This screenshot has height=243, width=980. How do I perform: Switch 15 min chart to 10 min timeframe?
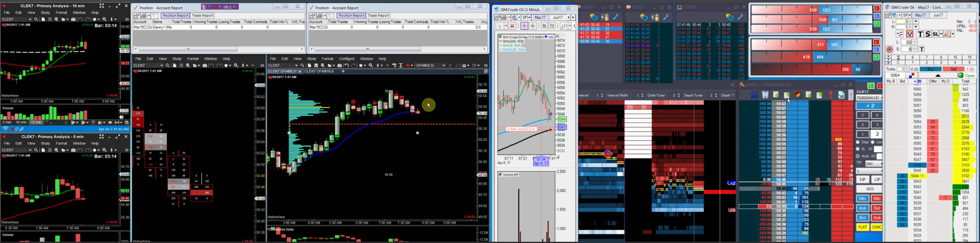click(x=21, y=122)
